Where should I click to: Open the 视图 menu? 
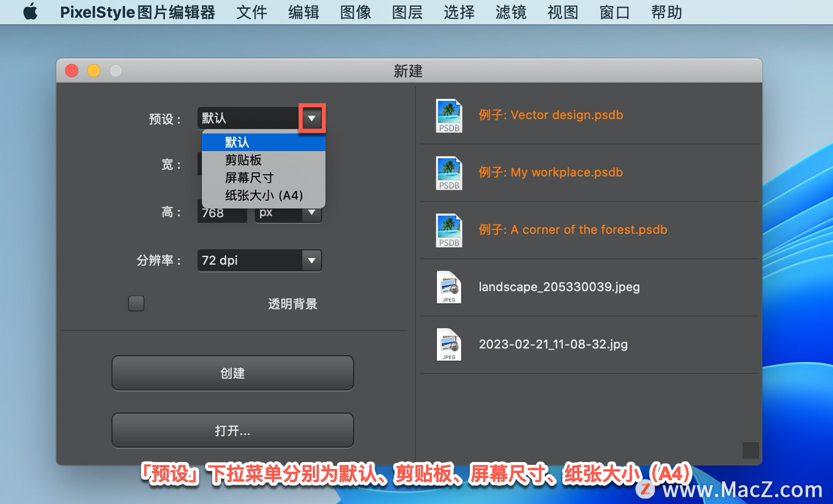click(x=563, y=12)
